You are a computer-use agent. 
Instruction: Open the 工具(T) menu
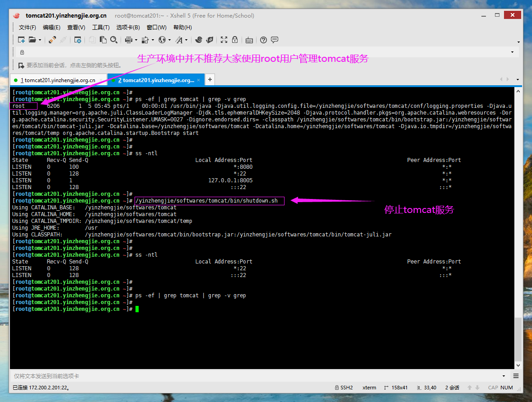tap(101, 28)
